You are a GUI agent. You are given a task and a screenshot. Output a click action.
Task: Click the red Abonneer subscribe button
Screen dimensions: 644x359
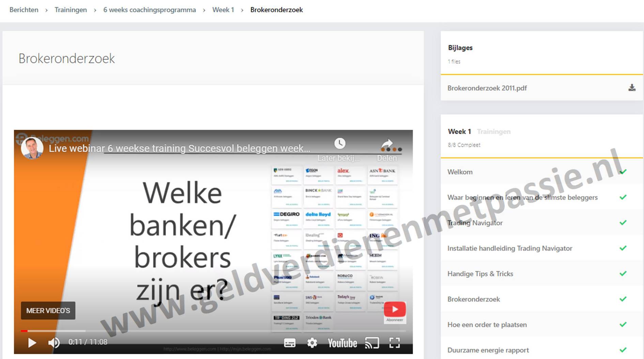click(395, 310)
